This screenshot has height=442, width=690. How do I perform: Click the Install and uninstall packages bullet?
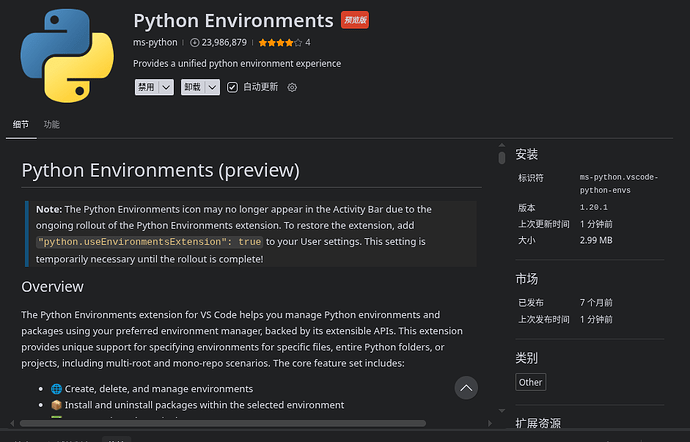205,405
